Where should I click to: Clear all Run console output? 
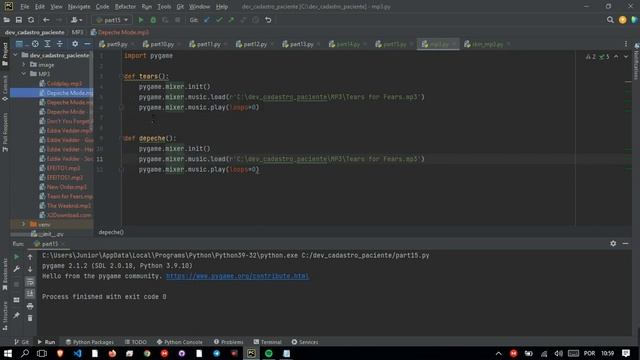[30, 318]
